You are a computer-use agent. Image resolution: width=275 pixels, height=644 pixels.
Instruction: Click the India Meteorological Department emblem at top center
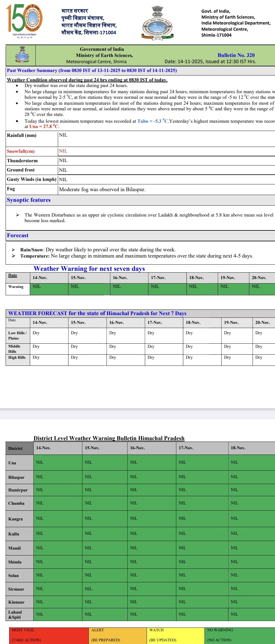tap(158, 23)
